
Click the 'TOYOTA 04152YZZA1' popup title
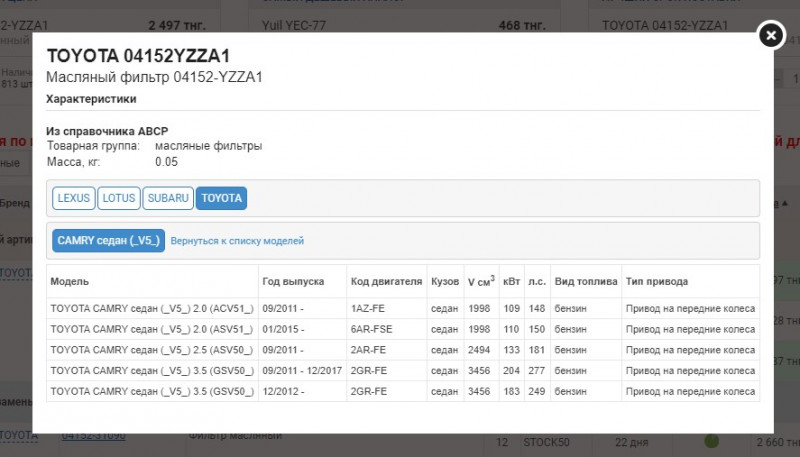pyautogui.click(x=138, y=56)
